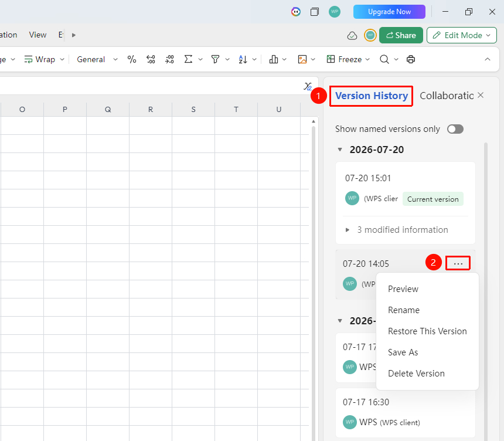Click the AutoSum sigma icon
The width and height of the screenshot is (504, 441).
point(188,59)
